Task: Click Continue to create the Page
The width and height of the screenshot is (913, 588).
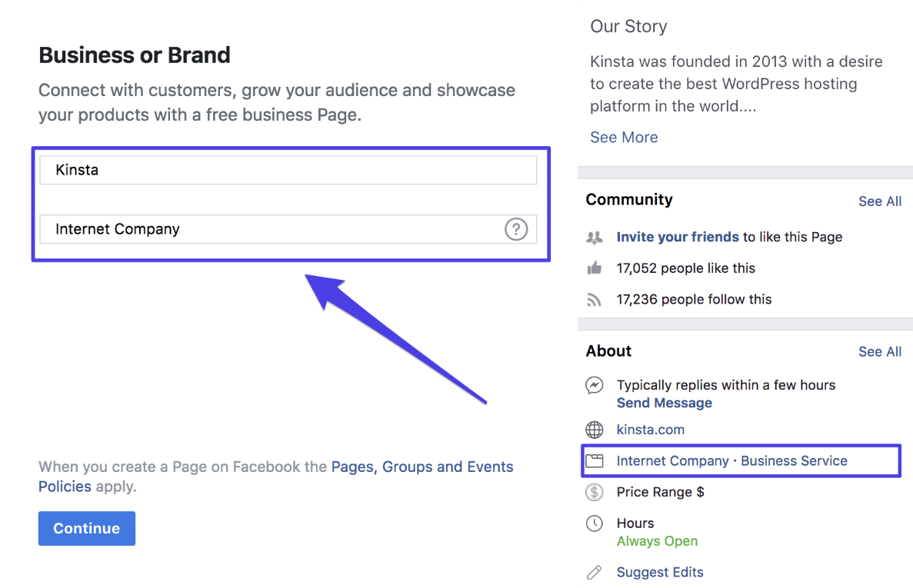Action: [86, 528]
